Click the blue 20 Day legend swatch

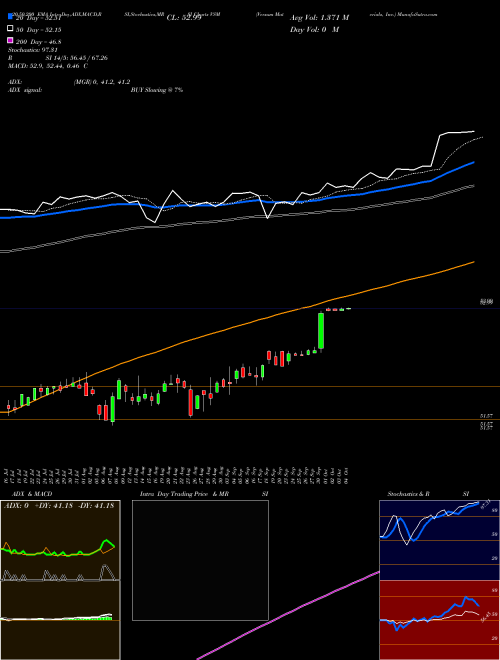(x=10, y=16)
